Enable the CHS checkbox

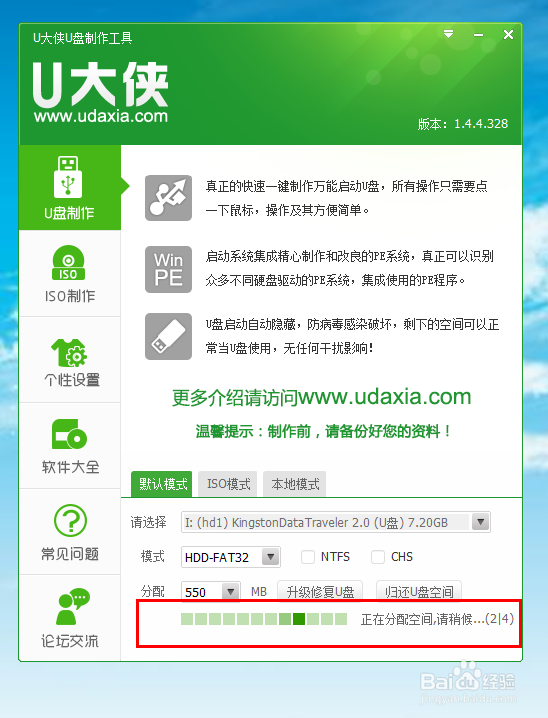(x=378, y=557)
